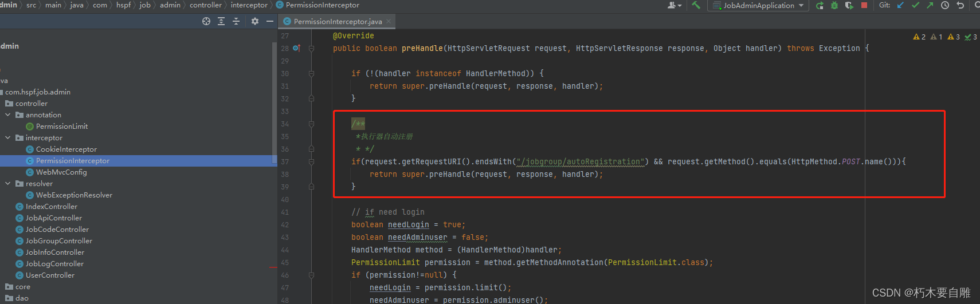Expand all in Project panel
Image resolution: width=980 pixels, height=304 pixels.
pyautogui.click(x=221, y=21)
